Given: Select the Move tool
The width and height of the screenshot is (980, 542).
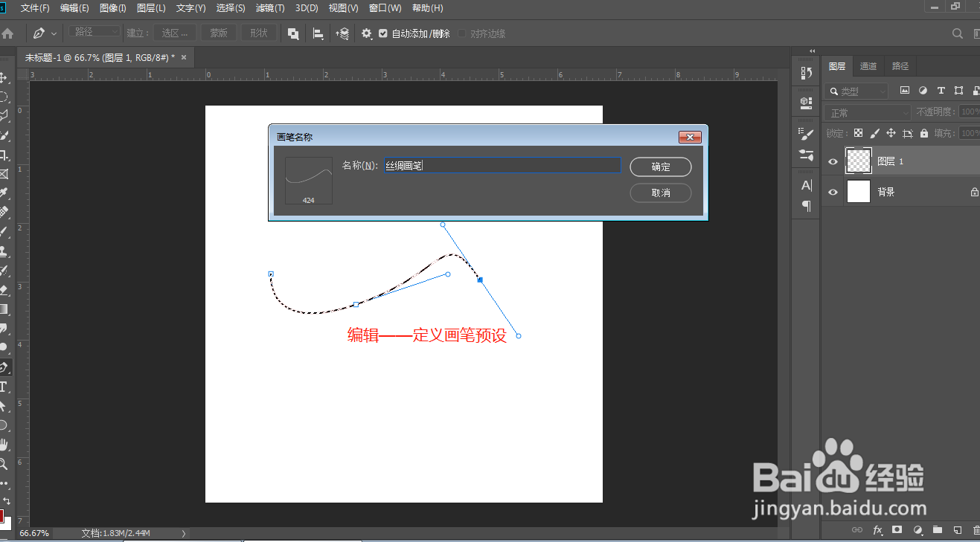Looking at the screenshot, I should point(4,77).
